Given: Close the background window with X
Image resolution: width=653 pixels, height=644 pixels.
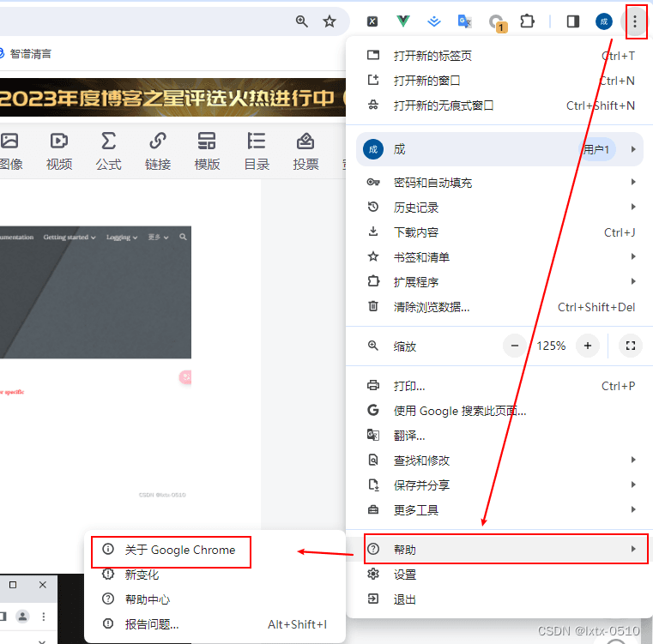Looking at the screenshot, I should (x=43, y=585).
